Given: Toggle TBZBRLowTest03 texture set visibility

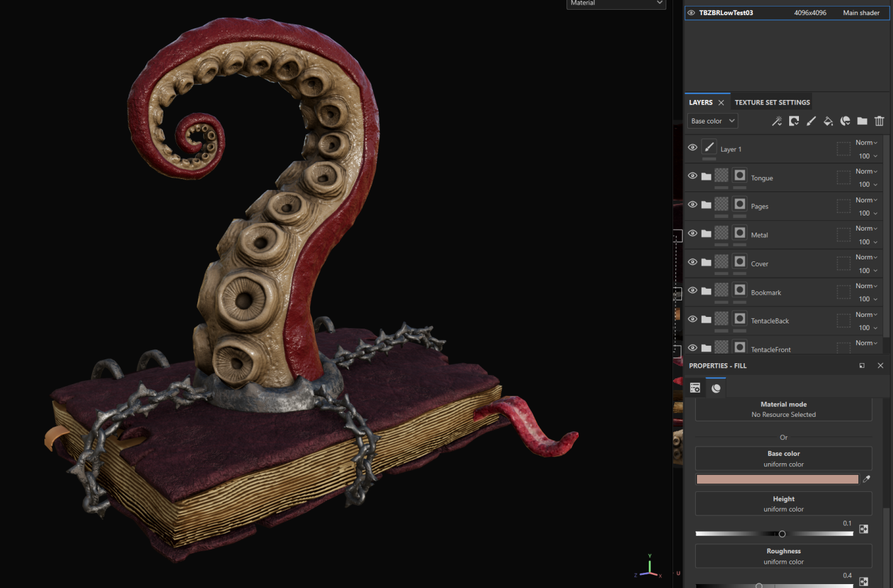Looking at the screenshot, I should click(691, 12).
